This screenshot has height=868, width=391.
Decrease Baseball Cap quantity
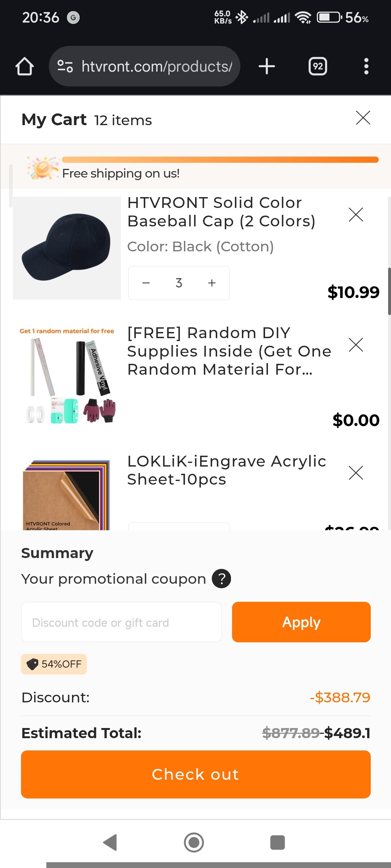pyautogui.click(x=146, y=283)
